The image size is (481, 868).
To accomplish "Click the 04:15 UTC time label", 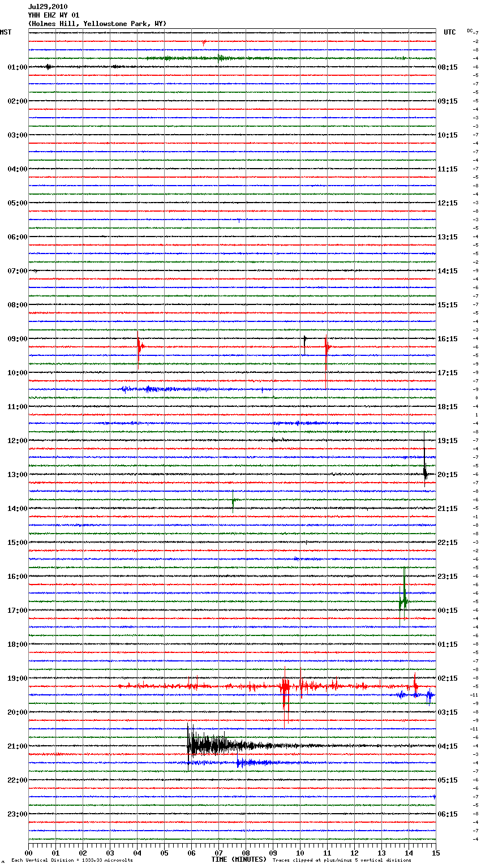I will pyautogui.click(x=448, y=746).
